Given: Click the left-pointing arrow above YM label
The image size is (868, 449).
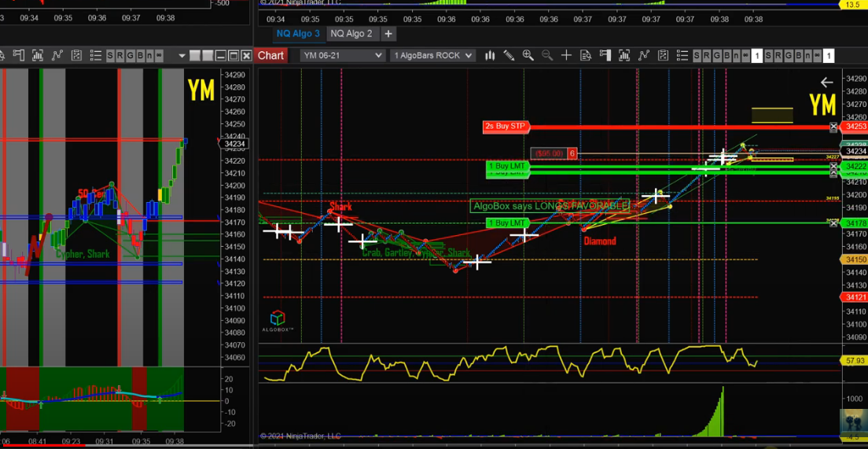Looking at the screenshot, I should coord(826,83).
